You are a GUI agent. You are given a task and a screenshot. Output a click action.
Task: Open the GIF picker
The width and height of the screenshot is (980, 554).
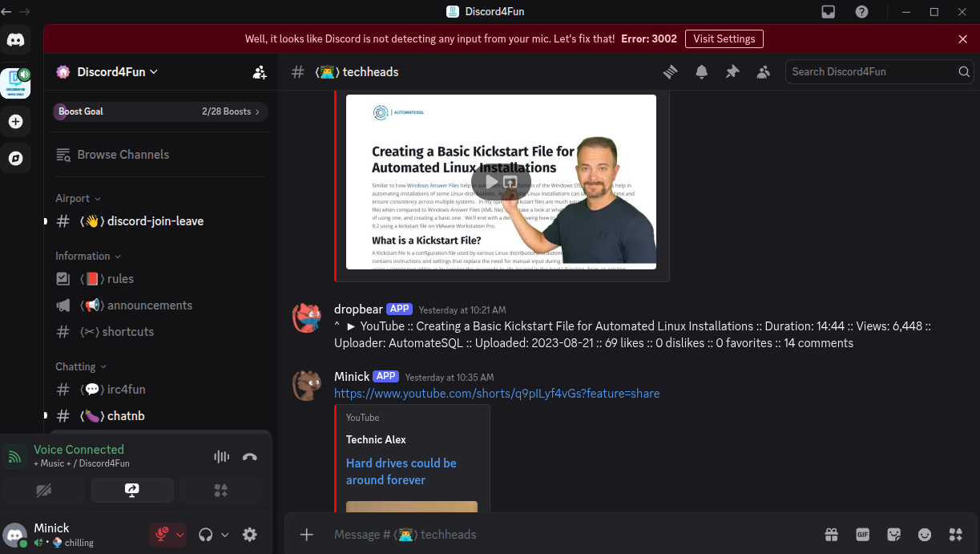863,535
